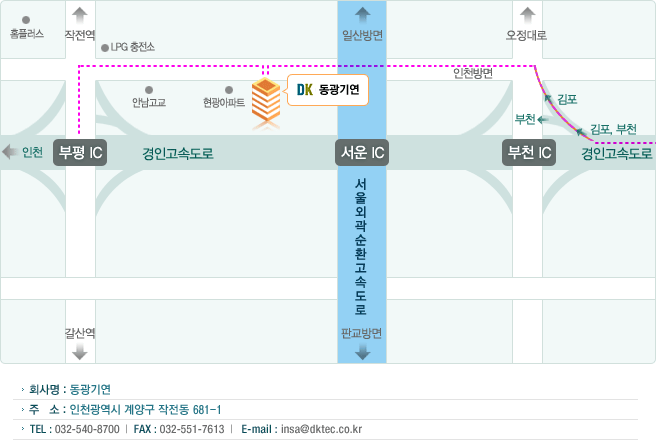Screen dimensions: 656x440
Task: Click the 김포 ramp label
Action: point(567,100)
